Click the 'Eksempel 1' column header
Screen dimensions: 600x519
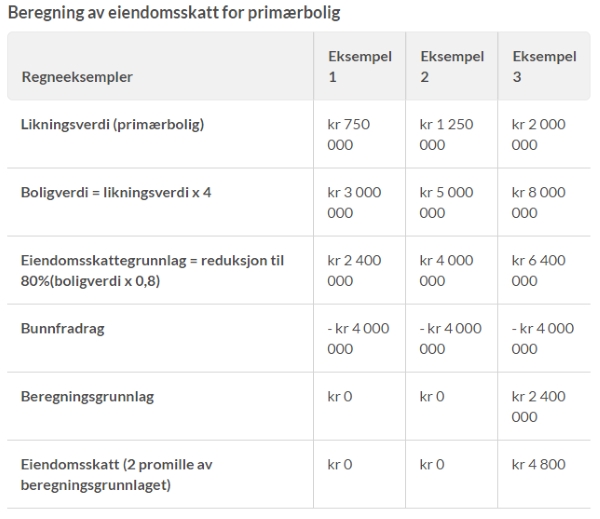click(x=360, y=67)
